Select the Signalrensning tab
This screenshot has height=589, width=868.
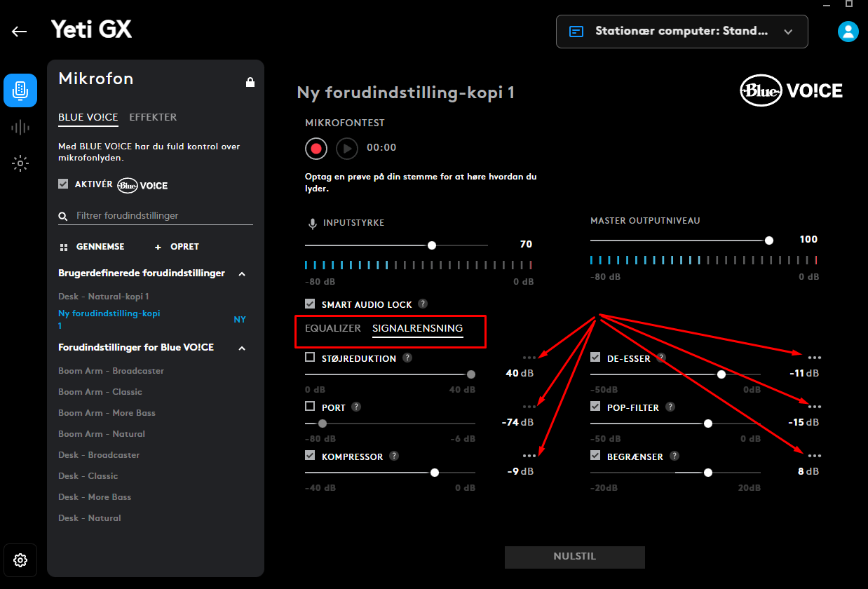pyautogui.click(x=418, y=328)
